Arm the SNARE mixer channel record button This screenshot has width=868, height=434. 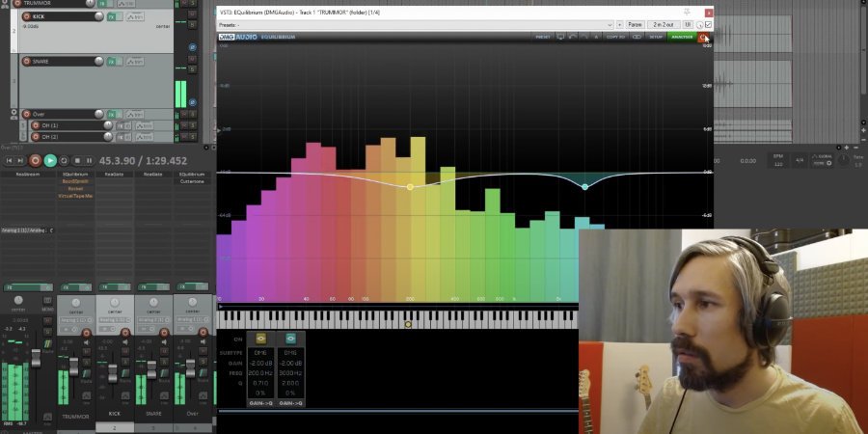(x=164, y=333)
